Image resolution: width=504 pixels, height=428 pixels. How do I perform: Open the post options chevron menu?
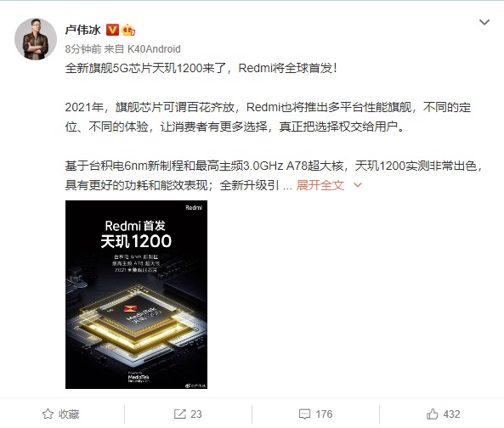484,22
